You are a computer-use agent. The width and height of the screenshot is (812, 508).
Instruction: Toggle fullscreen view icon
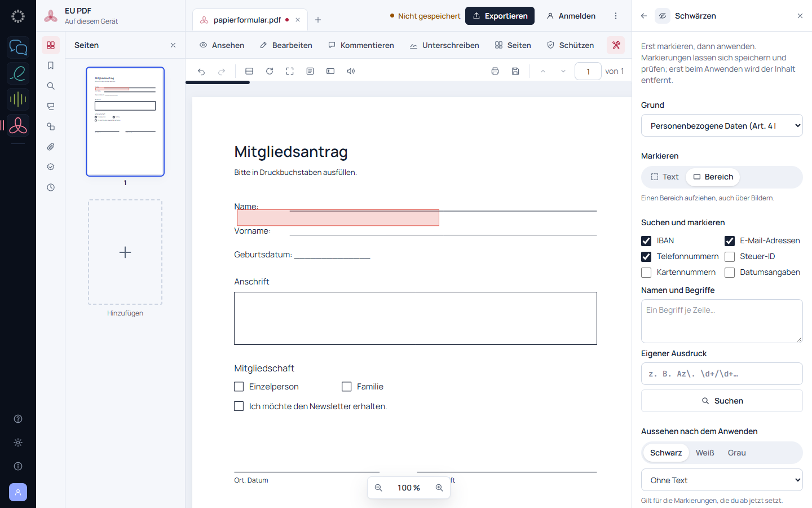(x=290, y=71)
